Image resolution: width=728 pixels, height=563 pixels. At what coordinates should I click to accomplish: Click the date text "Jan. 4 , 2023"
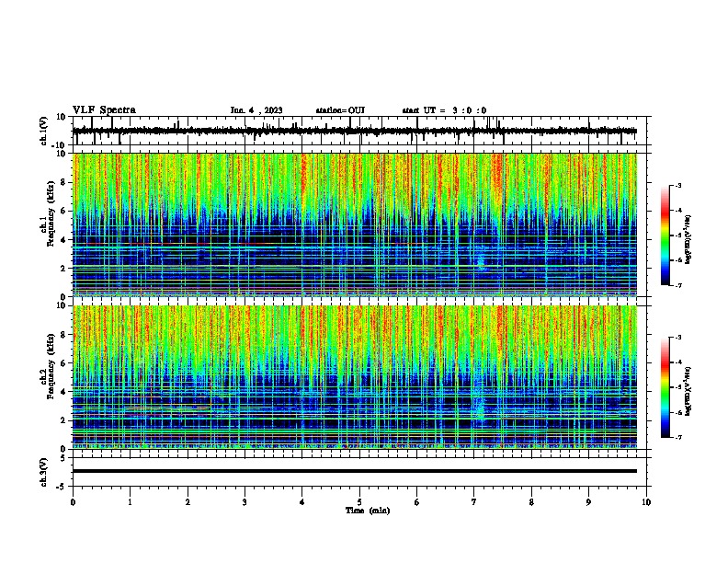coord(256,110)
